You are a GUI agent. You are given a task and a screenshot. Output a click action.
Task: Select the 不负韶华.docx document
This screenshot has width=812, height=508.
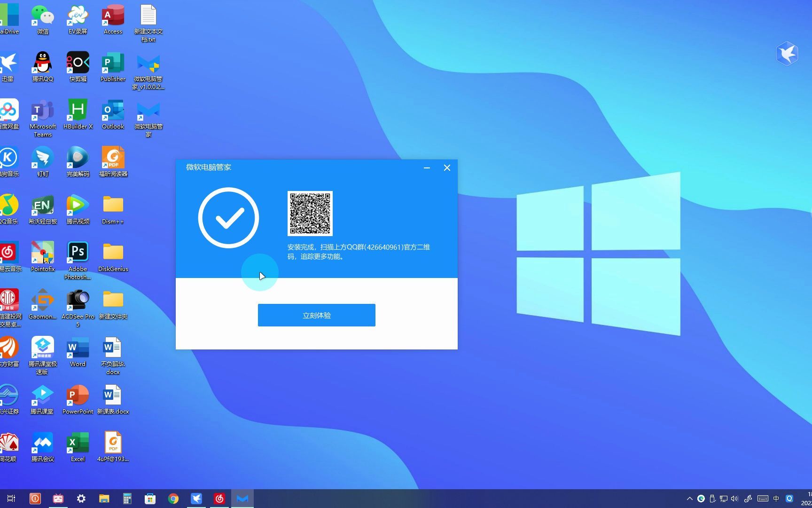coord(113,356)
